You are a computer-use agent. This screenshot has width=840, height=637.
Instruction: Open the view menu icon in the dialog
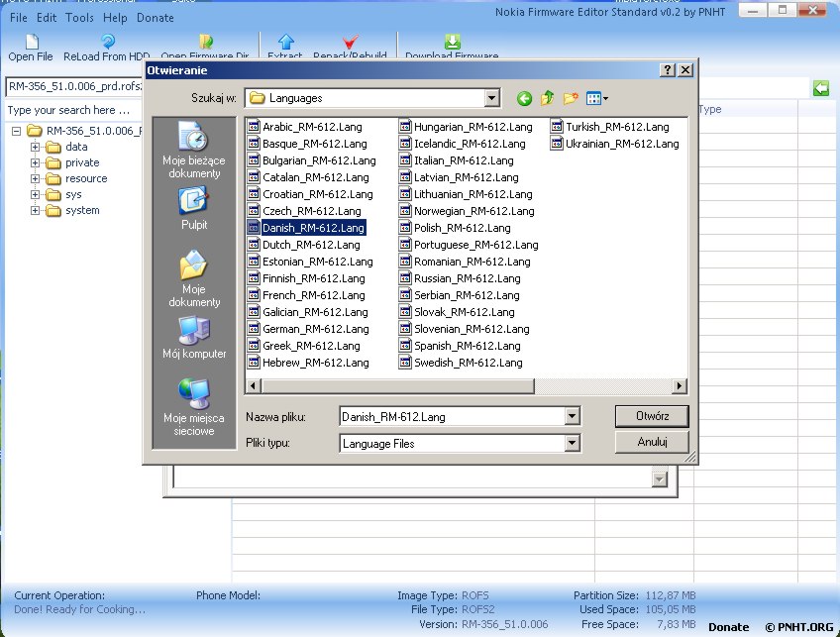(596, 98)
